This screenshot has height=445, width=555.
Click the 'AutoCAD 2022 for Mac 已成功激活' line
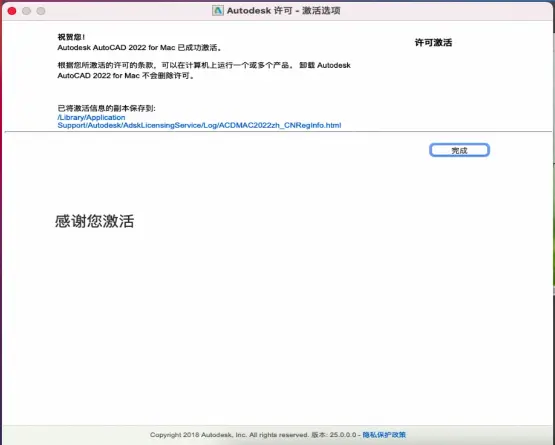(139, 47)
